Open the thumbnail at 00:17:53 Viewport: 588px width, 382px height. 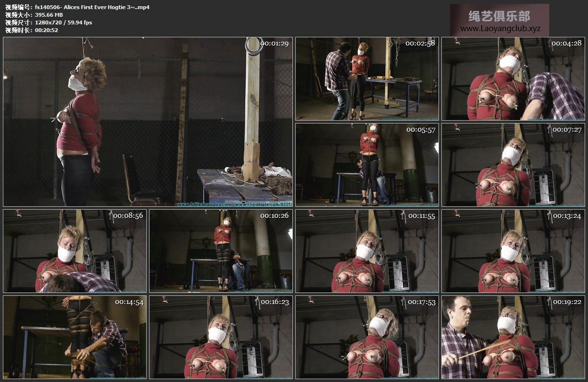(367, 337)
